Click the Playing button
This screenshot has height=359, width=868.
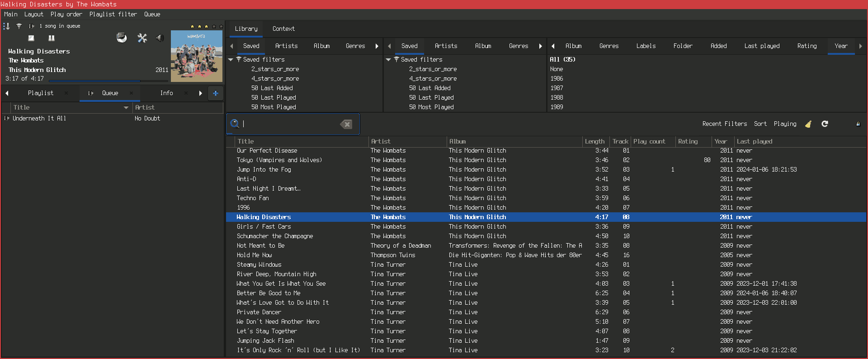[x=785, y=124]
